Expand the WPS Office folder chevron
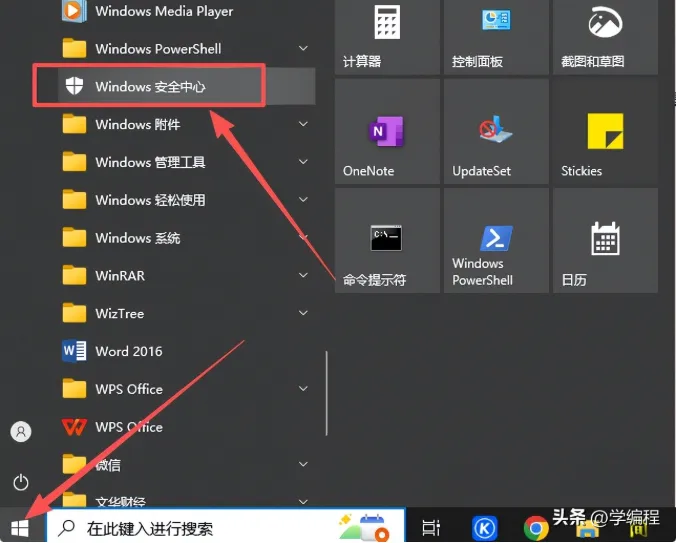The height and width of the screenshot is (543, 676). (x=303, y=389)
